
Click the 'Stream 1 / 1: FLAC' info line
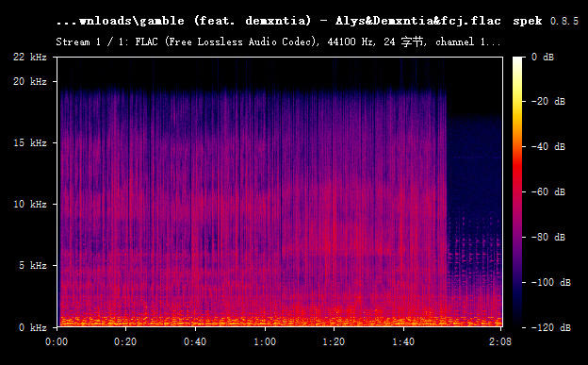pos(278,41)
